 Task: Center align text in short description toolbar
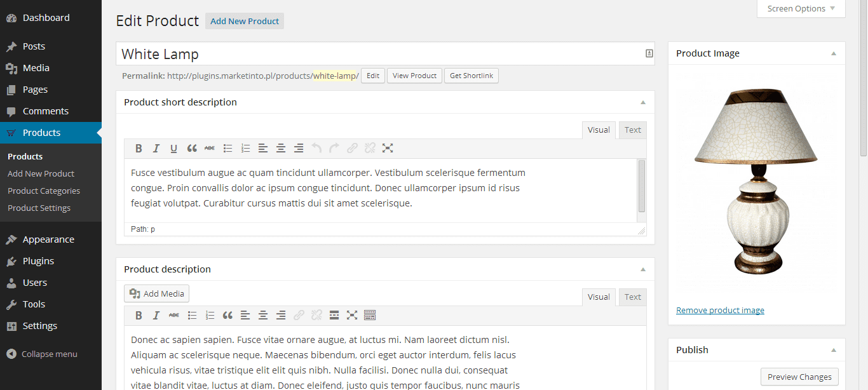click(x=281, y=149)
